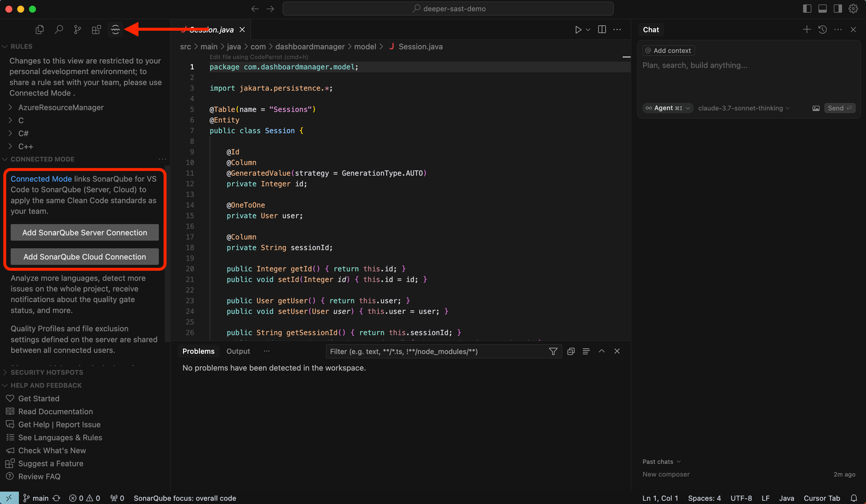Click the Problems panel filter input field
Viewport: 866px width, 504px height.
pos(437,351)
